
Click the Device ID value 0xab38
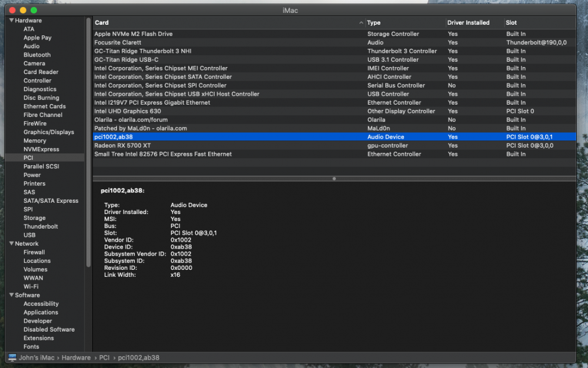(181, 247)
